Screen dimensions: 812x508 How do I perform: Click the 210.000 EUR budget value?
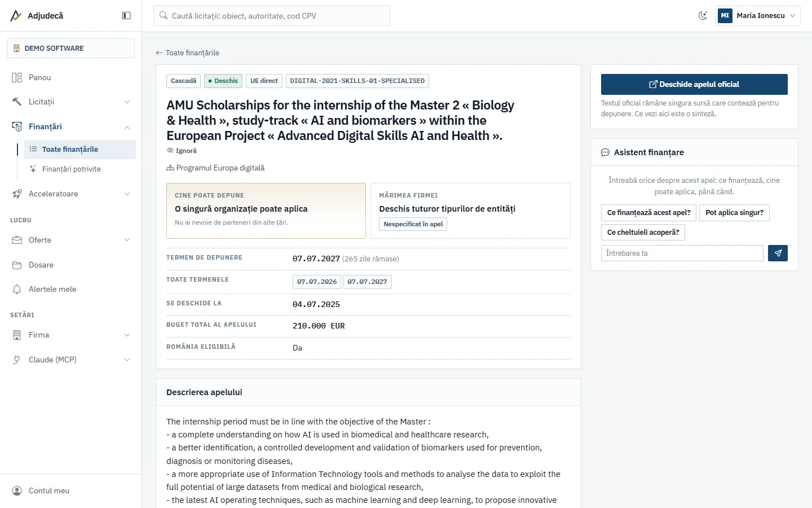319,326
